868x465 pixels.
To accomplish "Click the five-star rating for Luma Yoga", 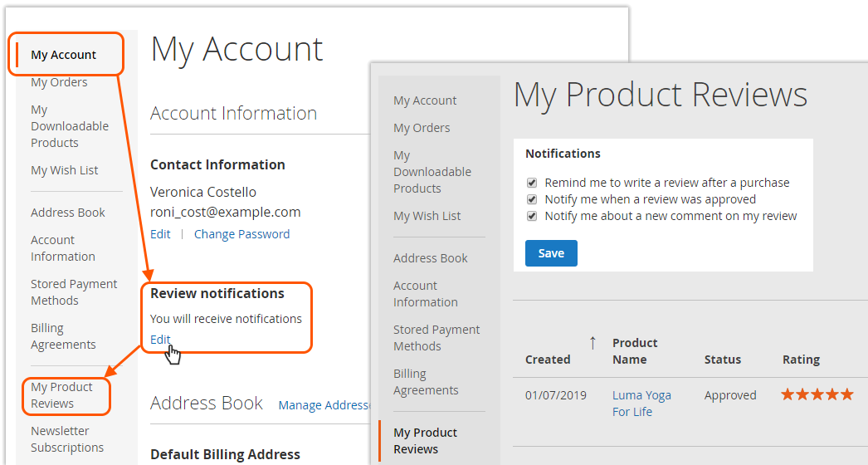I will coord(817,394).
